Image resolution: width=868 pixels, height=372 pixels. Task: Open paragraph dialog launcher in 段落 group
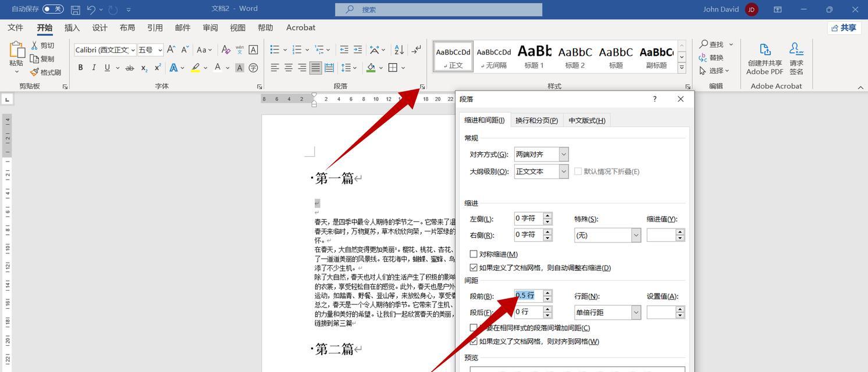tap(423, 87)
